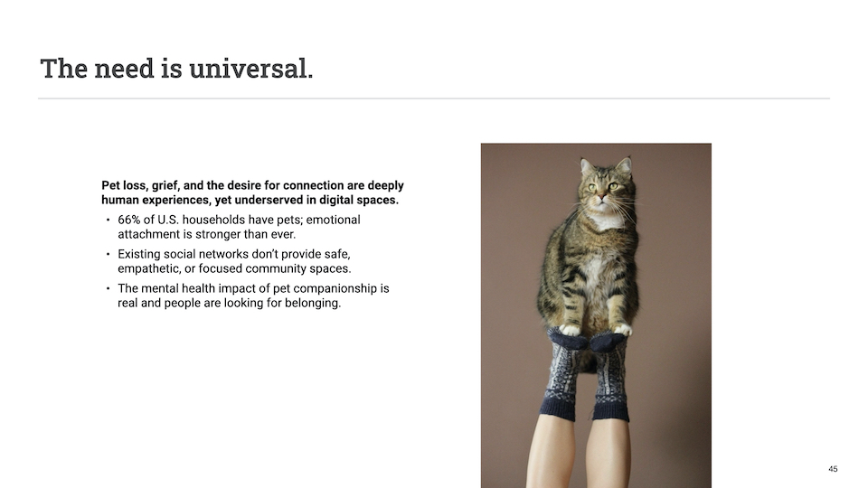The width and height of the screenshot is (868, 488).
Task: Click the word 'universal' in the title
Action: tap(248, 69)
